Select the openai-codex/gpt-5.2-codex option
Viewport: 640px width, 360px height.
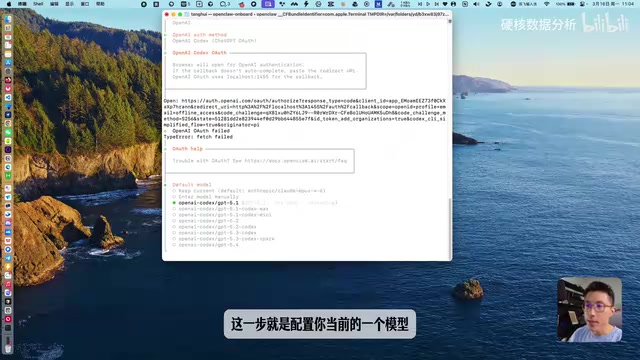pos(214,227)
